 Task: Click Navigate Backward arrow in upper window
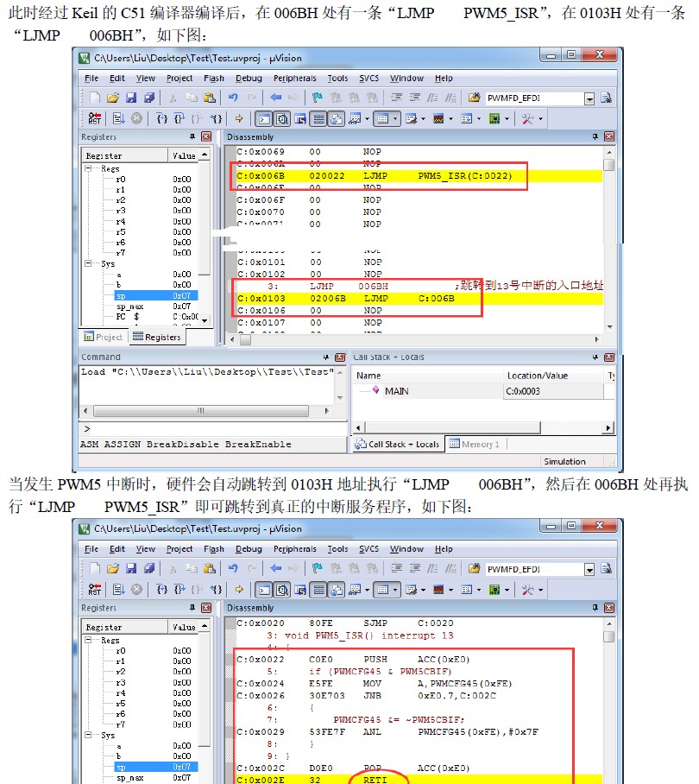pyautogui.click(x=275, y=98)
